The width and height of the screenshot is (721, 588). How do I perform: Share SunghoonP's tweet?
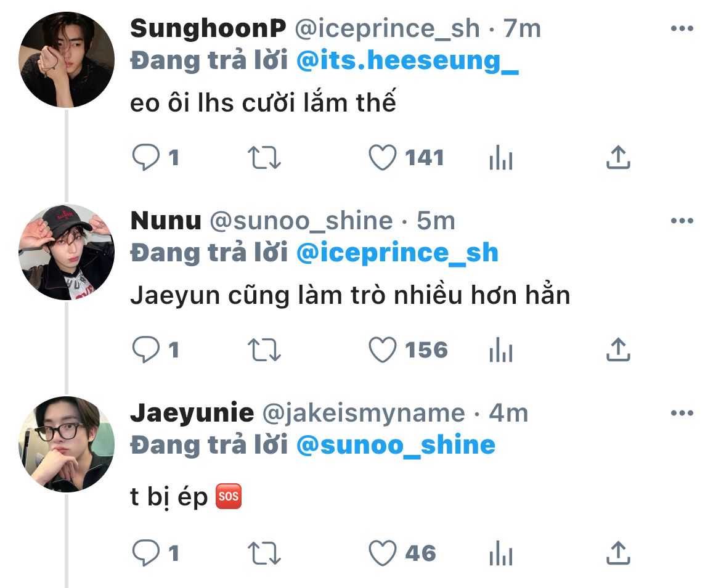point(618,158)
